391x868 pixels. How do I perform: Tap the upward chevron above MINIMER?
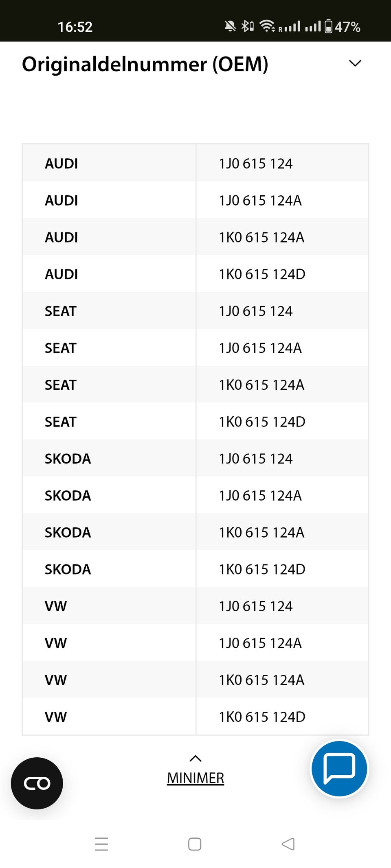[x=195, y=759]
